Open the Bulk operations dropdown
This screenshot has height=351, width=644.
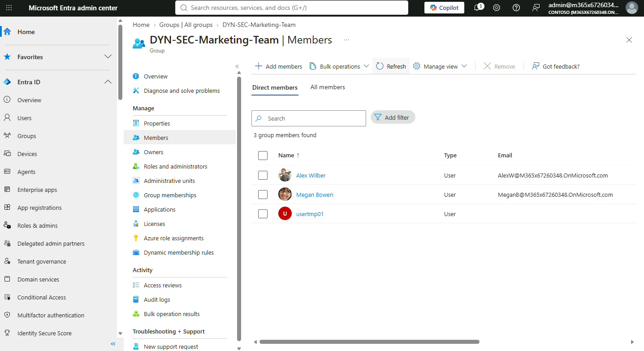(339, 66)
